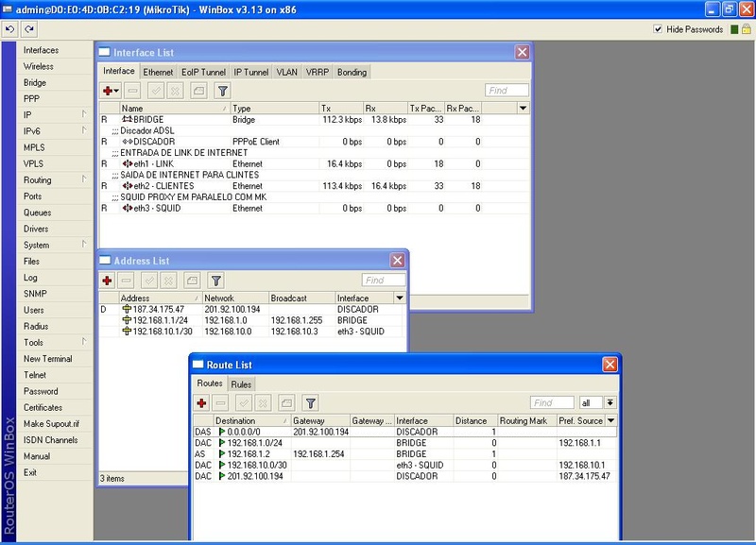Click the Find field in Interface List
Viewport: 756px width, 545px height.
pyautogui.click(x=507, y=90)
